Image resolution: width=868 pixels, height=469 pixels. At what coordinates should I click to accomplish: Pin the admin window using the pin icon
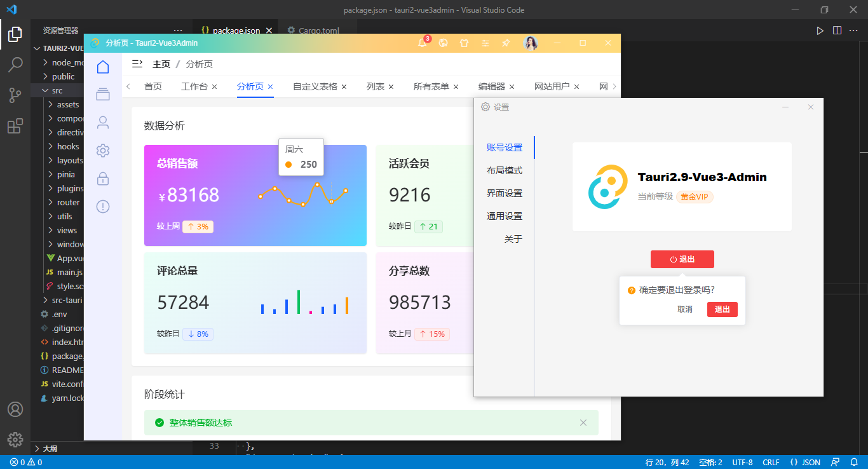(506, 43)
